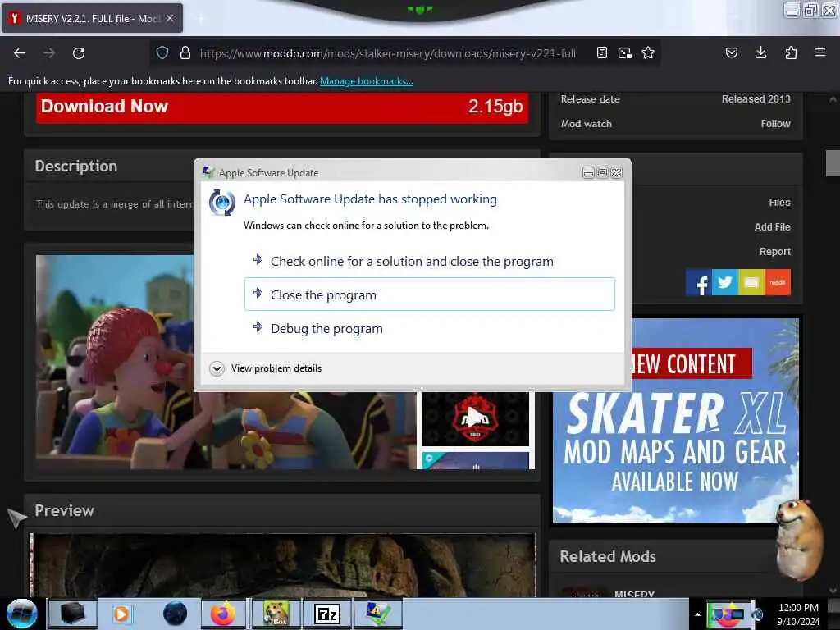
Task: Follow this mod via Mod watch
Action: tap(775, 124)
